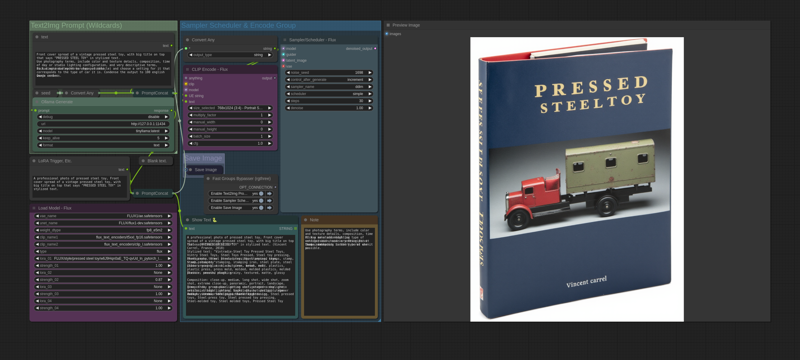Click the OPT_CONNECTION output socket
The image size is (800, 360).
(275, 187)
